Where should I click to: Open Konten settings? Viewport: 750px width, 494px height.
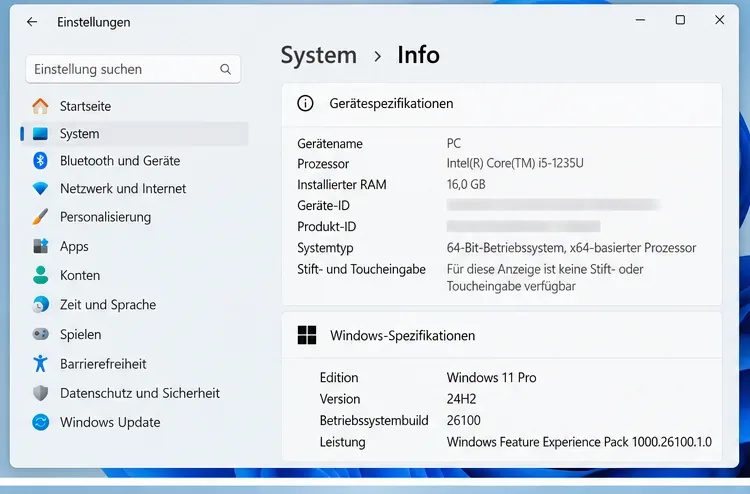click(x=134, y=275)
